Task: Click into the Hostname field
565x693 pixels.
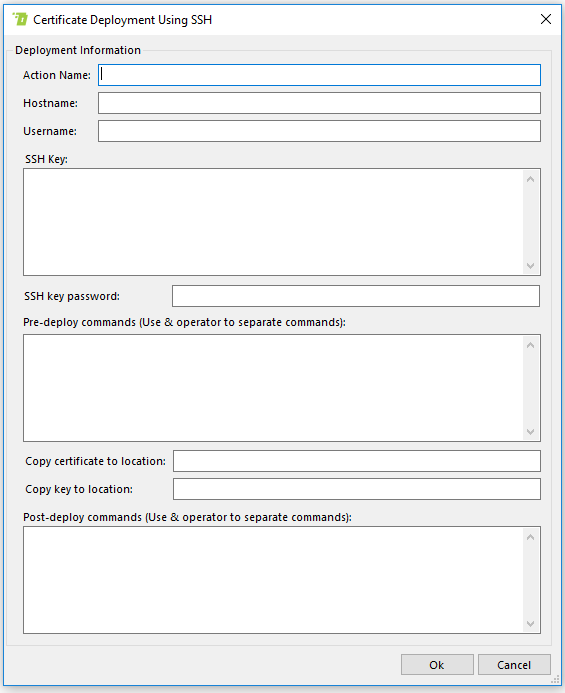Action: click(319, 103)
